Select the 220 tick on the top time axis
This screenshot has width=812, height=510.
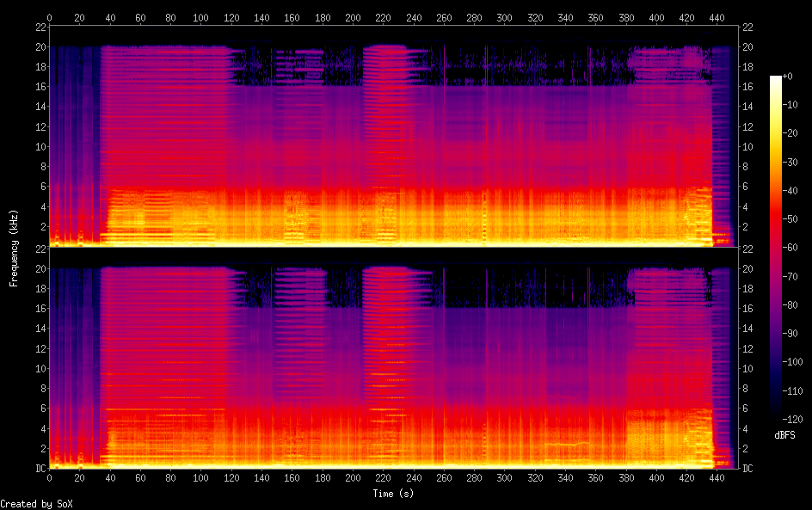pos(383,17)
